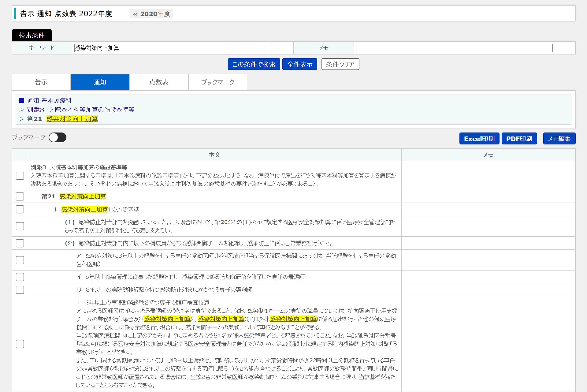
Task: Clear conditions with 条件クリア button
Action: point(340,64)
